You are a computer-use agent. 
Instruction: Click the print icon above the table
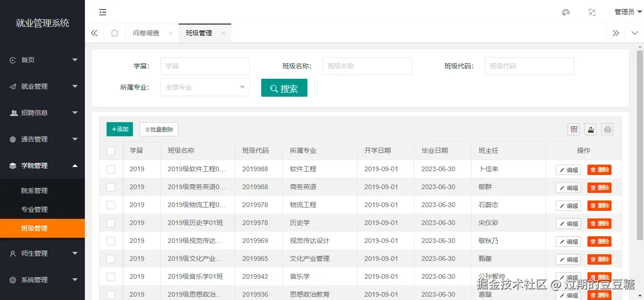[x=607, y=129]
